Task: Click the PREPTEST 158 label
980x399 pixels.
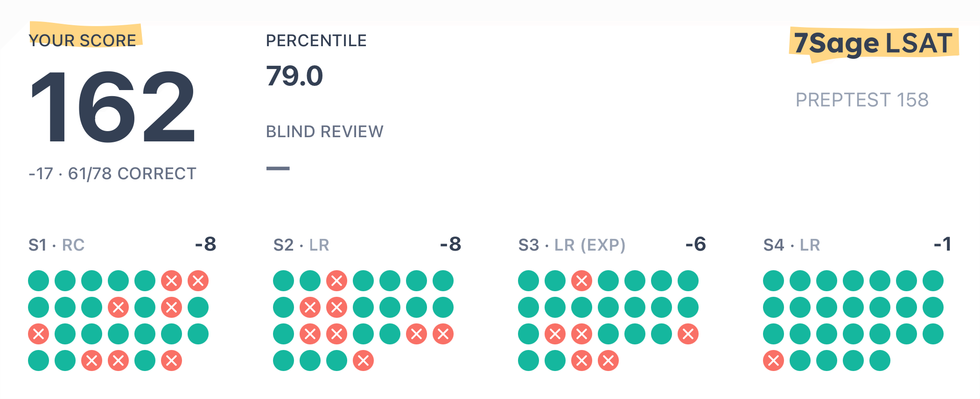Action: point(862,100)
